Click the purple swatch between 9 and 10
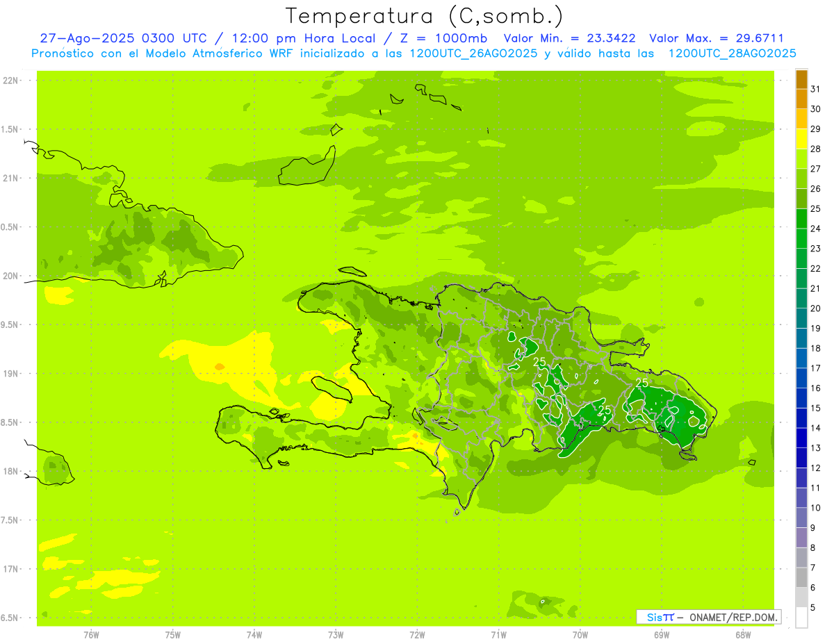 tap(801, 518)
